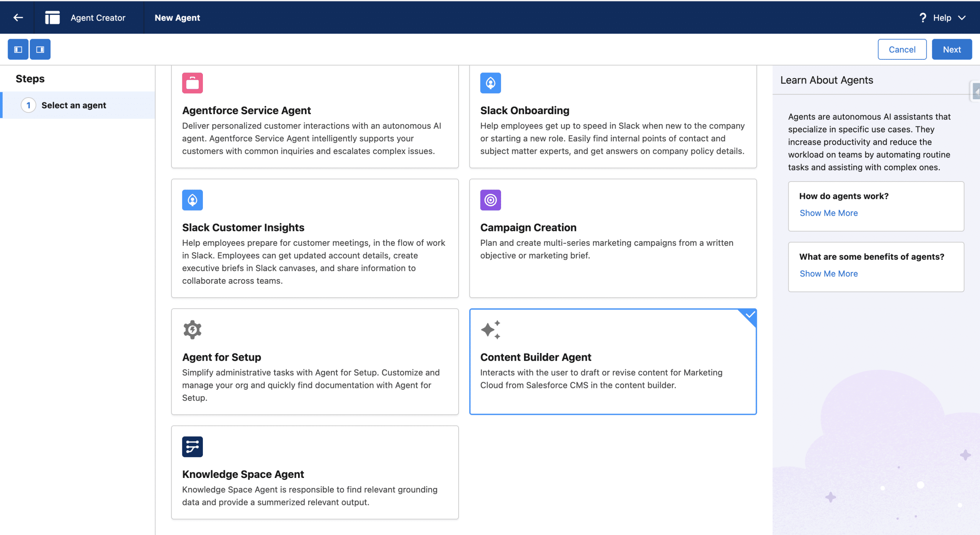
Task: Click the Campaign Creation target icon
Action: (490, 200)
